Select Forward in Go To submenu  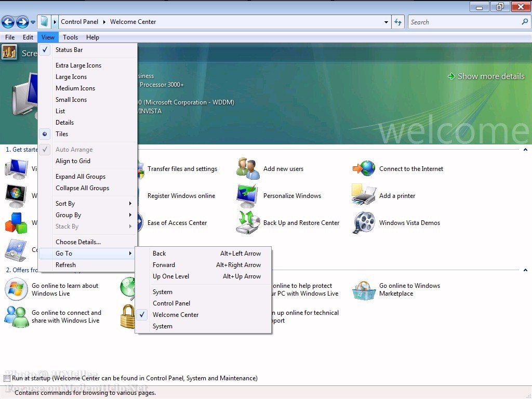(x=204, y=265)
